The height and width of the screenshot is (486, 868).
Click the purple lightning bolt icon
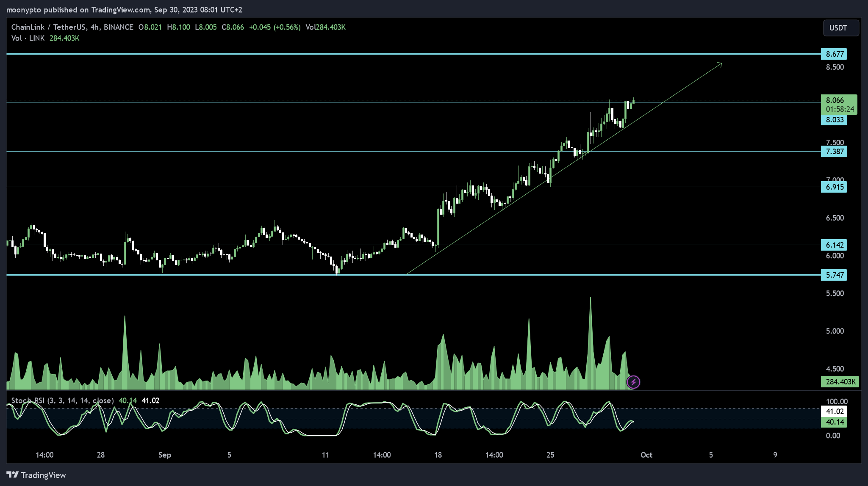[x=633, y=382]
